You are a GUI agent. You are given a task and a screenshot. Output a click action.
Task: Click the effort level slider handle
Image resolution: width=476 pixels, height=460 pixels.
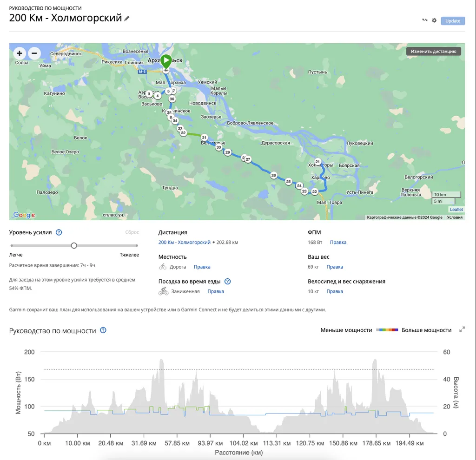pyautogui.click(x=74, y=245)
